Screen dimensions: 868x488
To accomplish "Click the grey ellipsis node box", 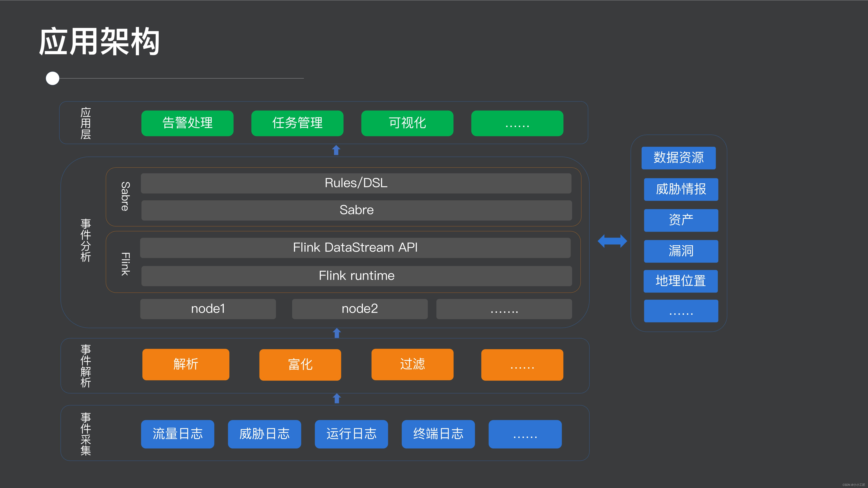I will tap(504, 309).
